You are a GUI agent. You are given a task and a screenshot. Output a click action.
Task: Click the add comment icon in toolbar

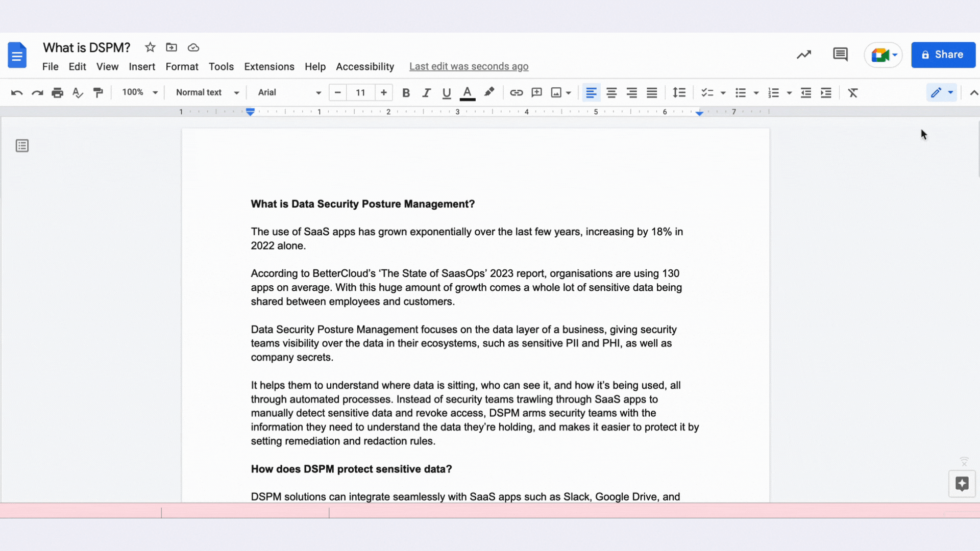point(536,92)
